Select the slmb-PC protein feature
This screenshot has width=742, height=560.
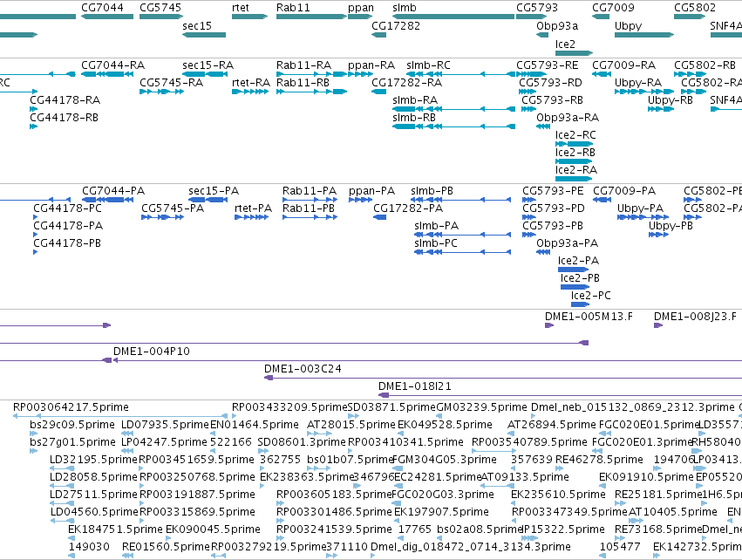(462, 252)
